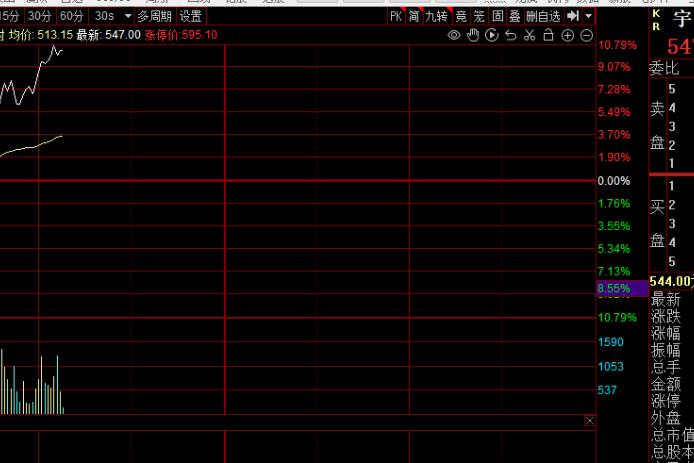Zoom in with the plus circle icon
The height and width of the screenshot is (463, 694).
[x=567, y=35]
